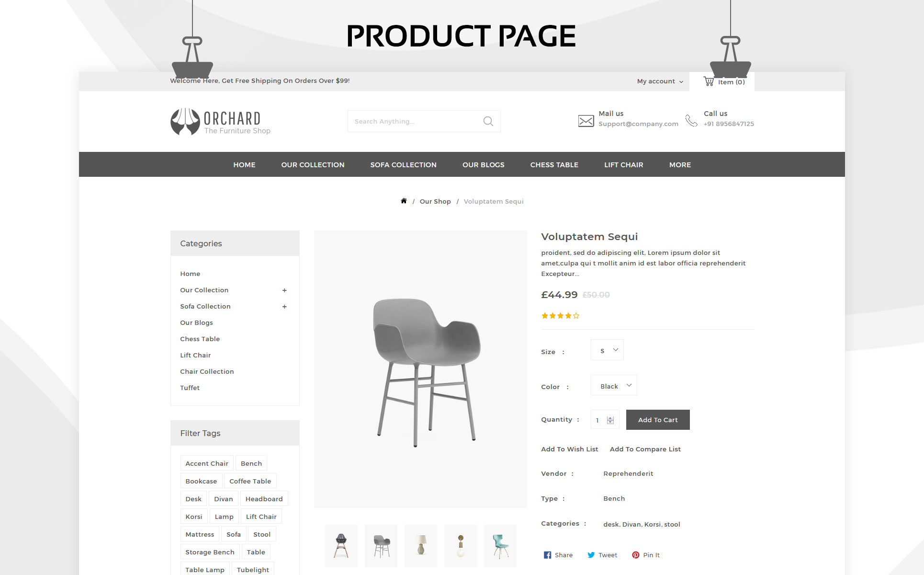Open the Size dropdown
Image resolution: width=924 pixels, height=575 pixels.
click(607, 350)
